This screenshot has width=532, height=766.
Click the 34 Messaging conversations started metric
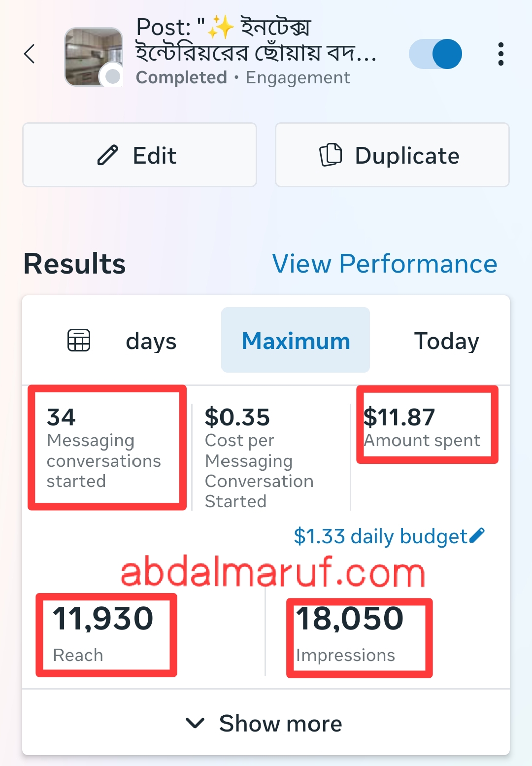coord(104,448)
